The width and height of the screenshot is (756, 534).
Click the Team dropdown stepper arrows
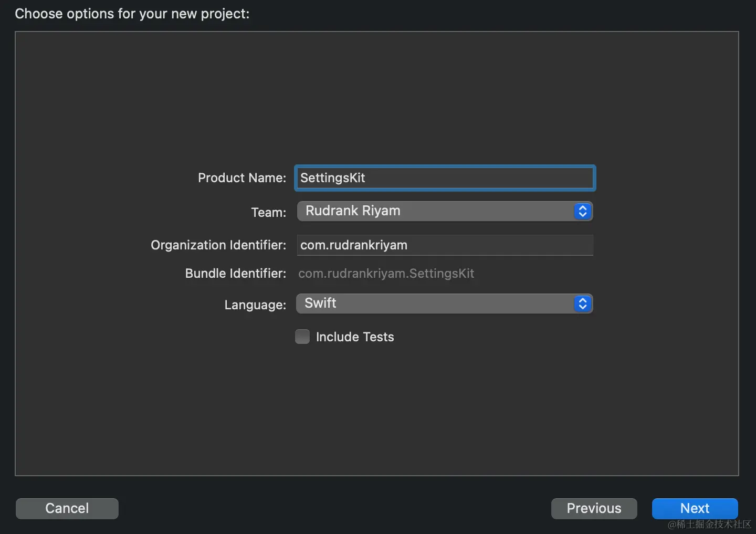click(583, 211)
